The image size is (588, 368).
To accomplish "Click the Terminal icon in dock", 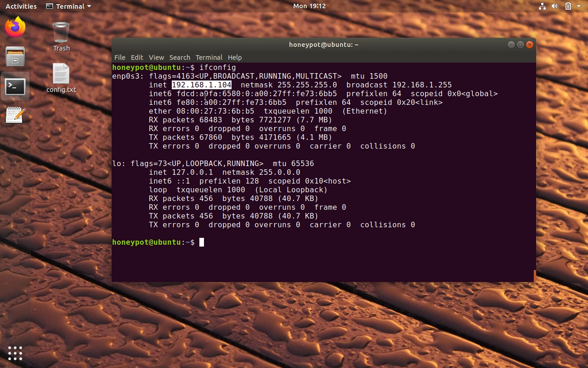I will (x=15, y=86).
